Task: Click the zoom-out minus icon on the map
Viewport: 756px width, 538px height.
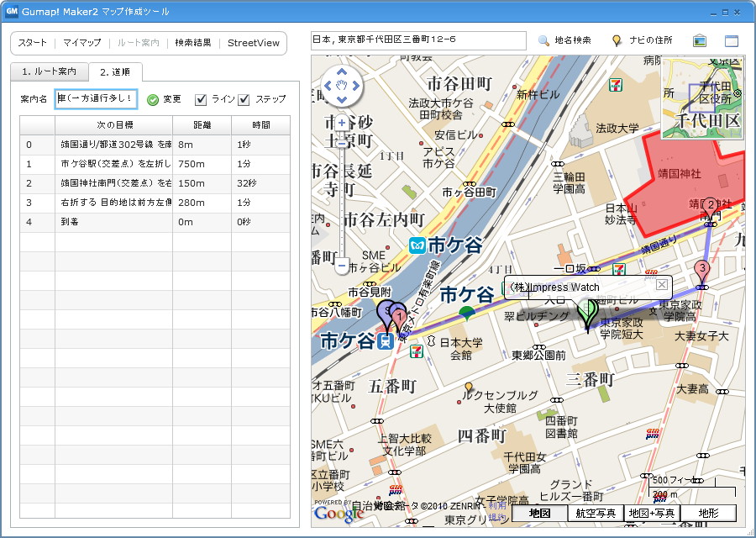Action: click(341, 266)
